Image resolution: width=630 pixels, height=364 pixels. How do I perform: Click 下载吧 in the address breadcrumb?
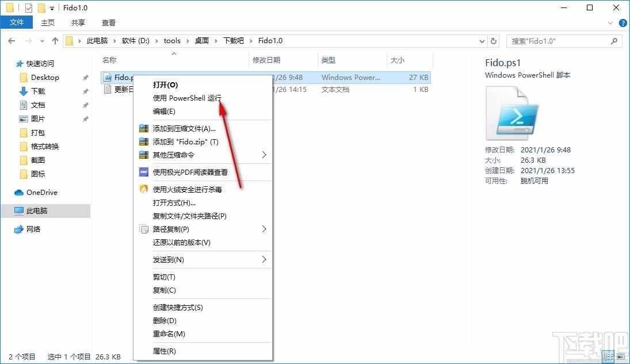pyautogui.click(x=234, y=41)
